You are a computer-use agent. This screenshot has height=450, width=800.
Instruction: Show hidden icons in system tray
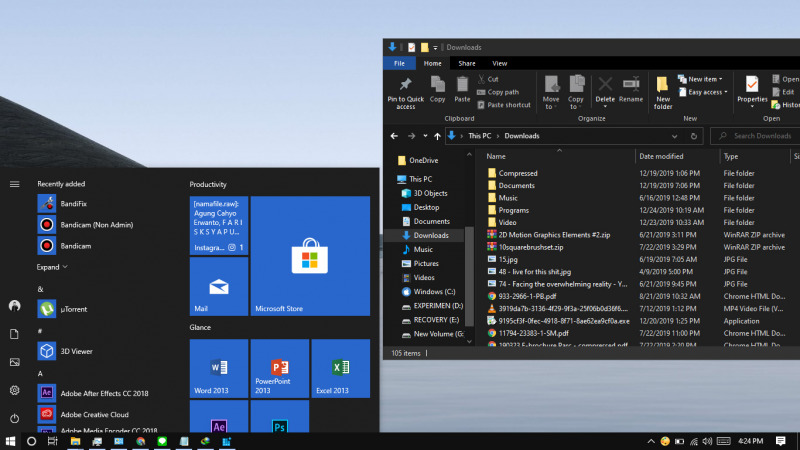coord(651,441)
